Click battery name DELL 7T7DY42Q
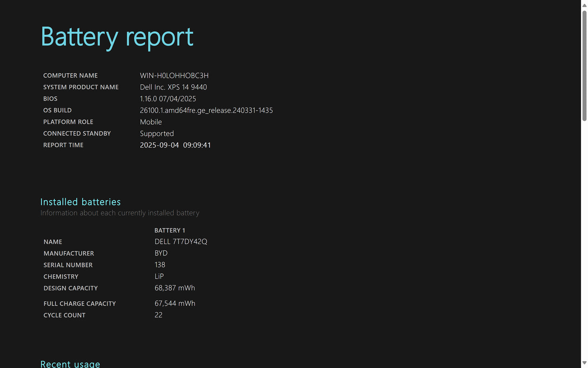The height and width of the screenshot is (368, 588). [181, 242]
